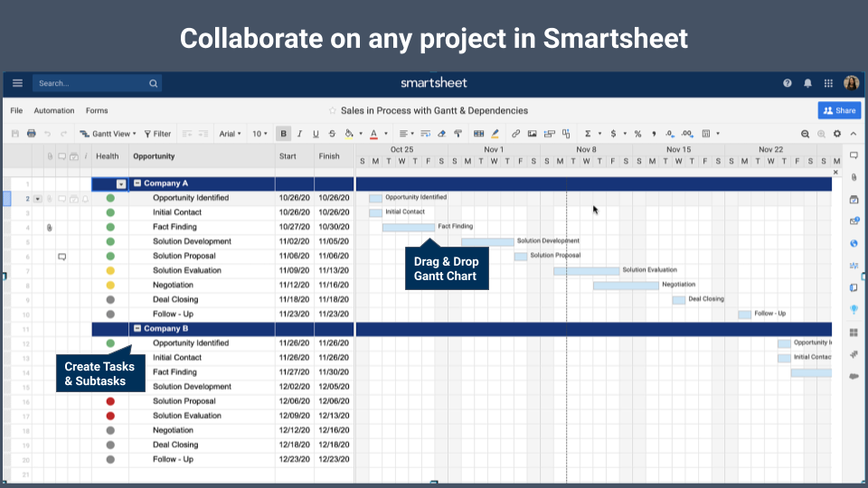Apply percent format
This screenshot has height=488, width=868.
[637, 134]
